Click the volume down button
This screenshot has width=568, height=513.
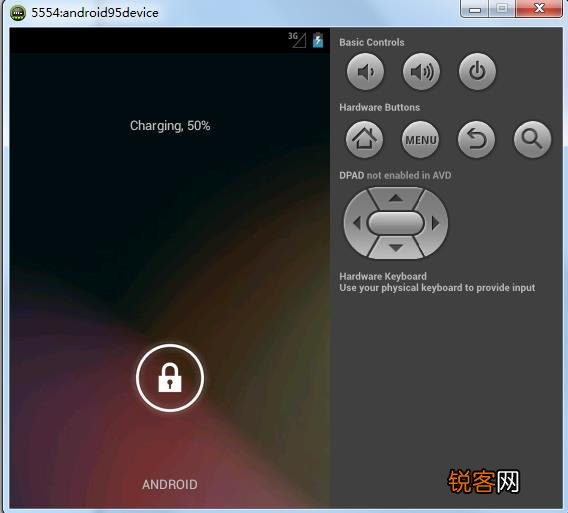[365, 71]
